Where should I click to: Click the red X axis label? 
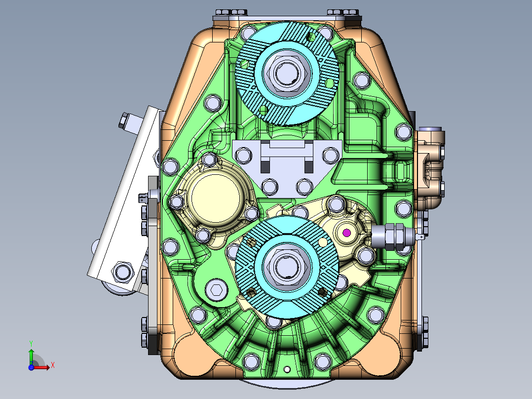click(52, 367)
